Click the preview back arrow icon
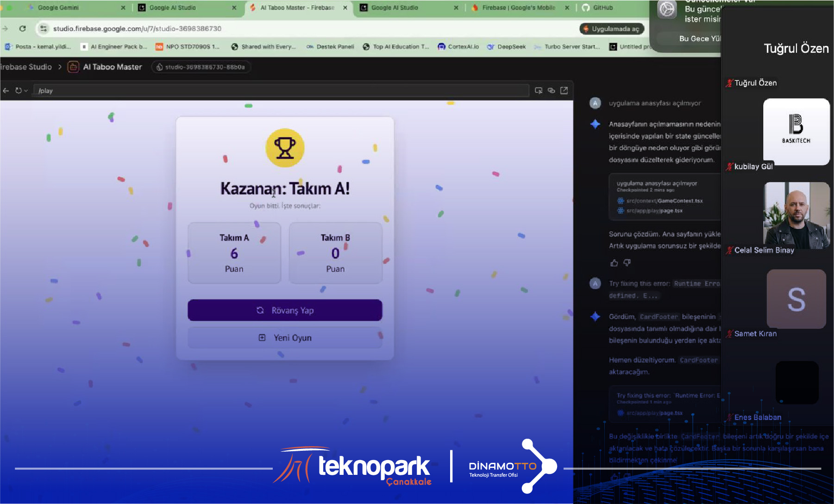 pos(6,91)
